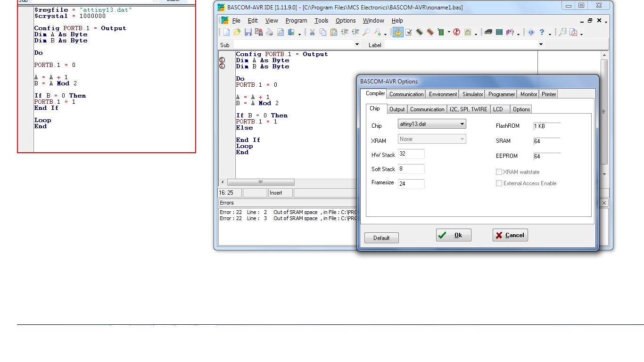Click the red chip Simulate icon

coord(430,32)
